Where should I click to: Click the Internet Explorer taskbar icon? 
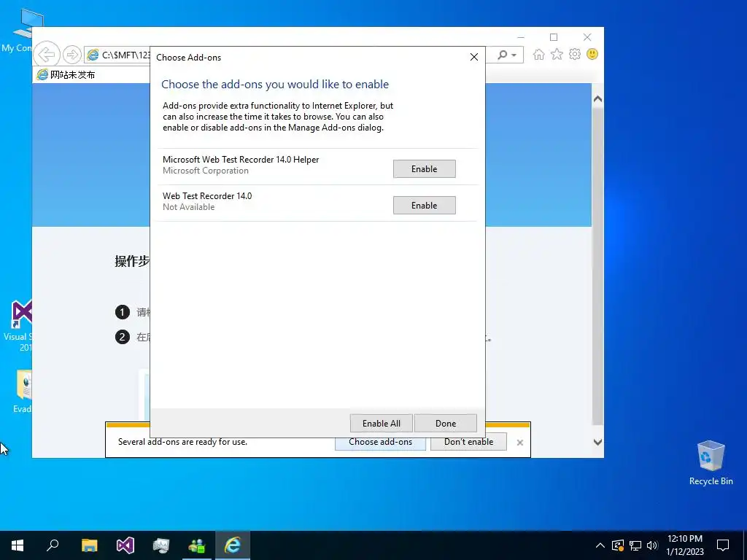pyautogui.click(x=233, y=545)
